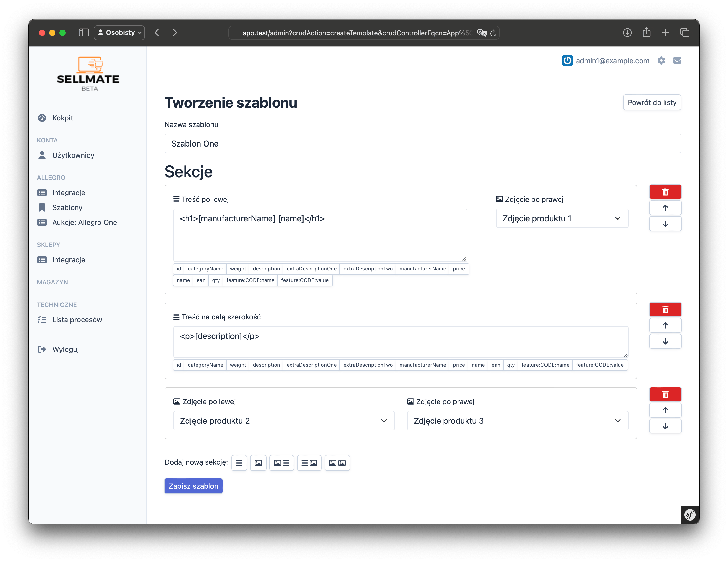
Task: Insert 'id' tag in first section
Action: 179,269
